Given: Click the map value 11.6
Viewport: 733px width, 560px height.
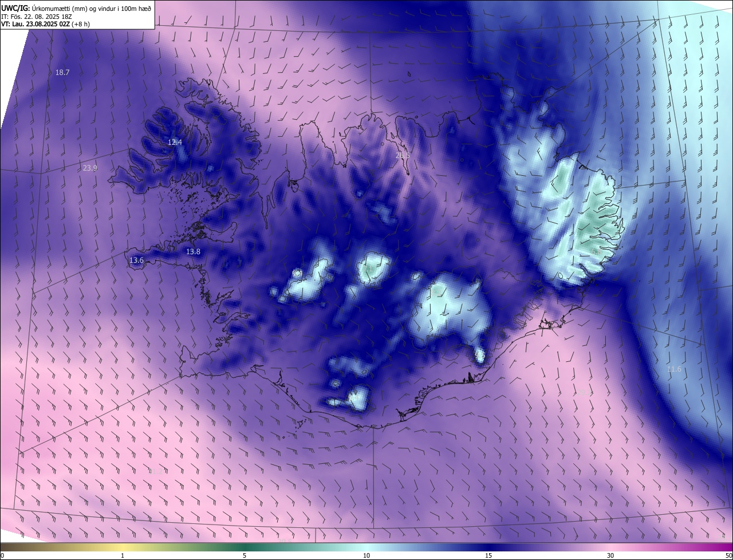Looking at the screenshot, I should click(x=675, y=369).
